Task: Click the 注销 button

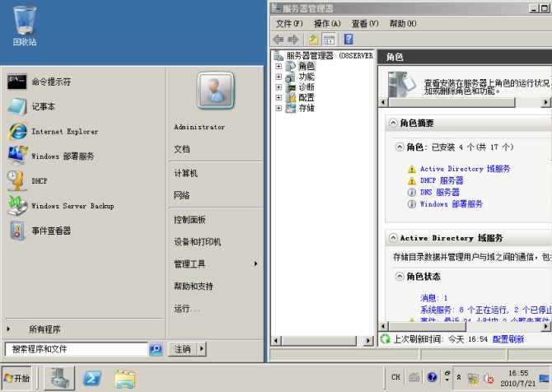Action: pos(182,349)
